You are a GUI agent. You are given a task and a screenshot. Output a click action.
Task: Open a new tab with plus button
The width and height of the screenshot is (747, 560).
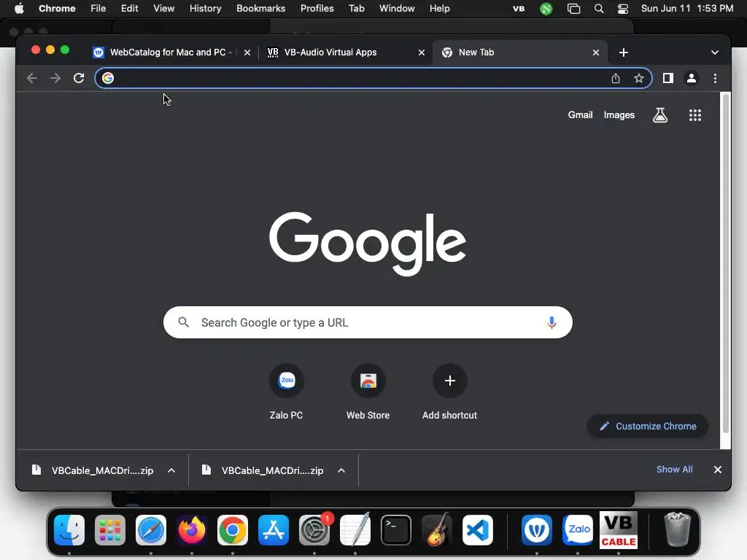pos(624,52)
